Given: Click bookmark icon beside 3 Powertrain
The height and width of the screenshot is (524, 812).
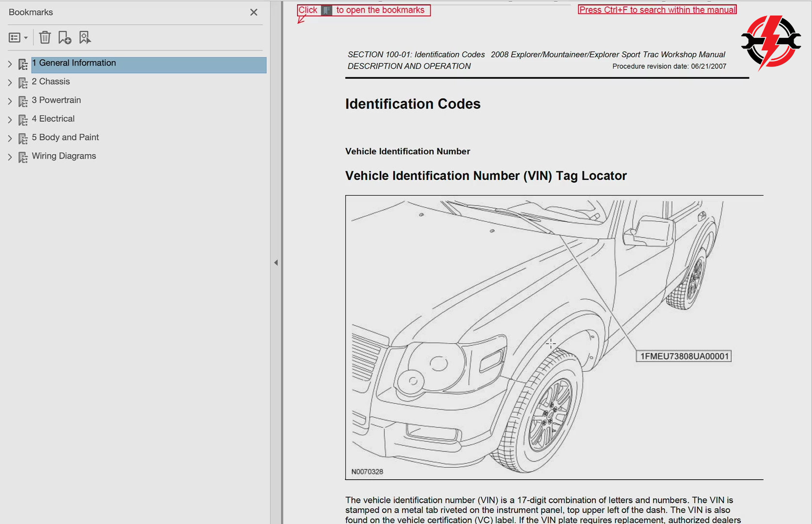Looking at the screenshot, I should pos(23,101).
